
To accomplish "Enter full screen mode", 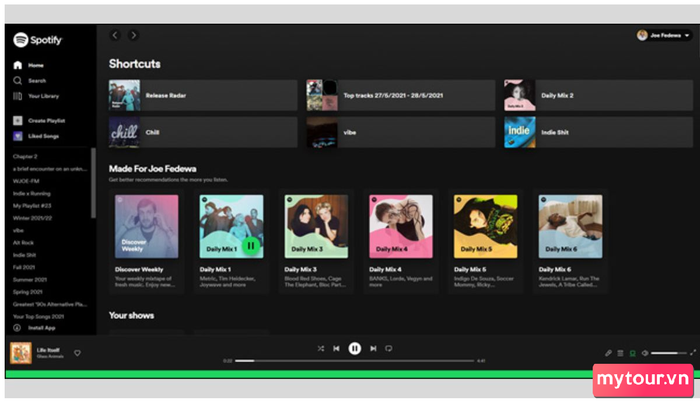I will tap(693, 353).
